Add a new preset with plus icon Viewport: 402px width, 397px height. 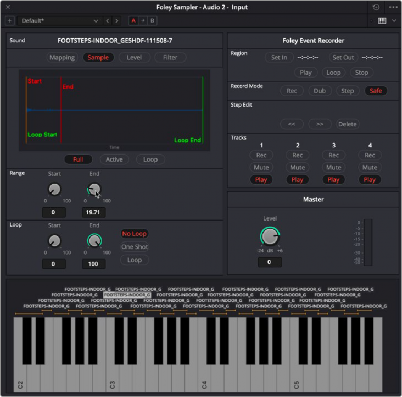10,21
